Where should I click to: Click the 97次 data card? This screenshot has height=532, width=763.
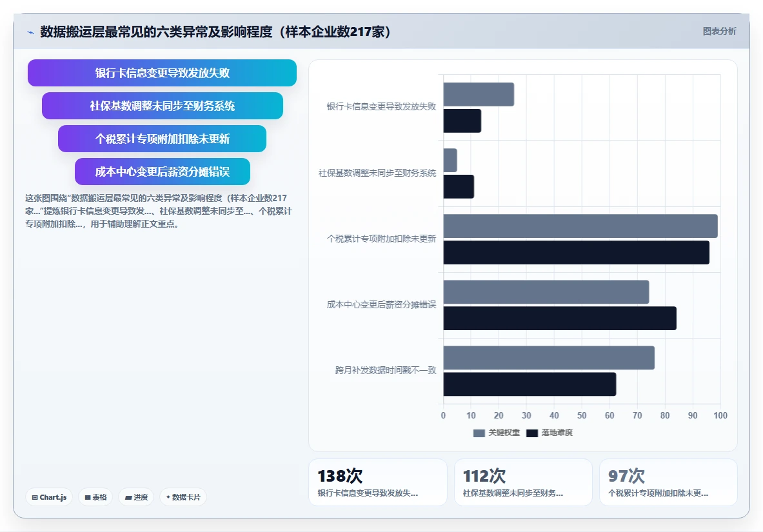668,482
